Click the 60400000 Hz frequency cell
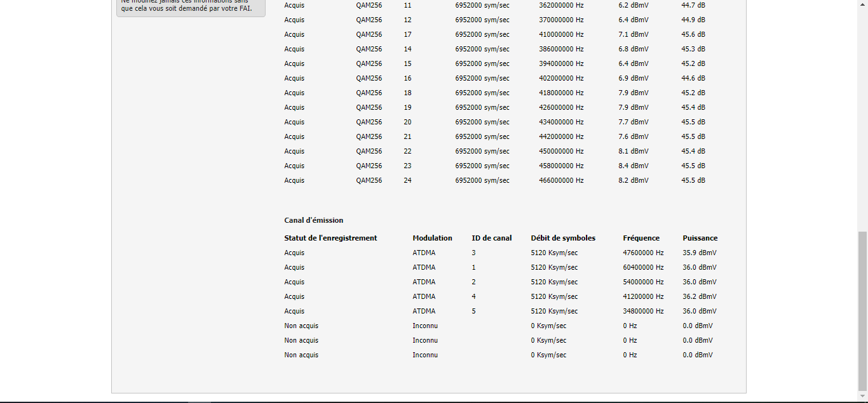 [x=643, y=267]
